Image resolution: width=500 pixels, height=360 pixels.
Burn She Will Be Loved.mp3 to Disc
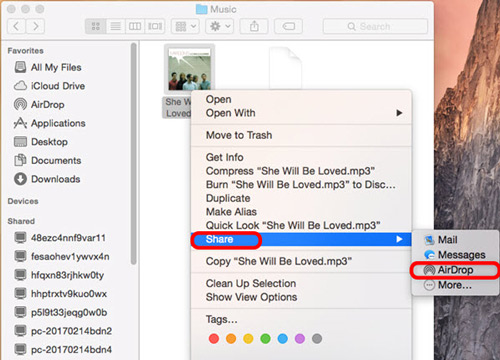301,185
